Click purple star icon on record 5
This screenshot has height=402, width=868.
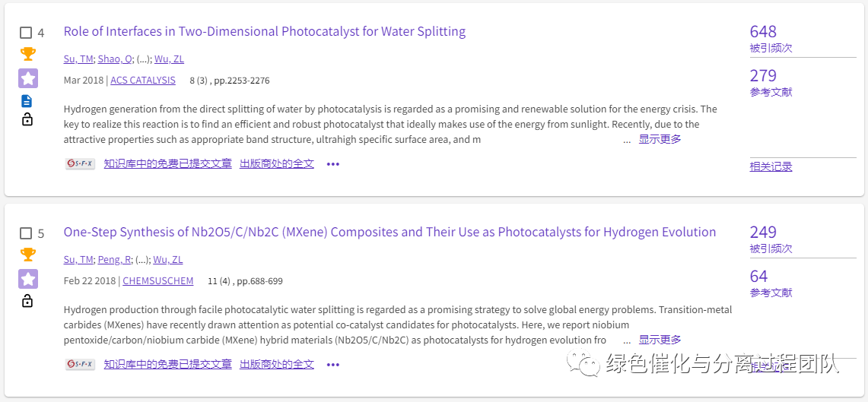pos(27,279)
